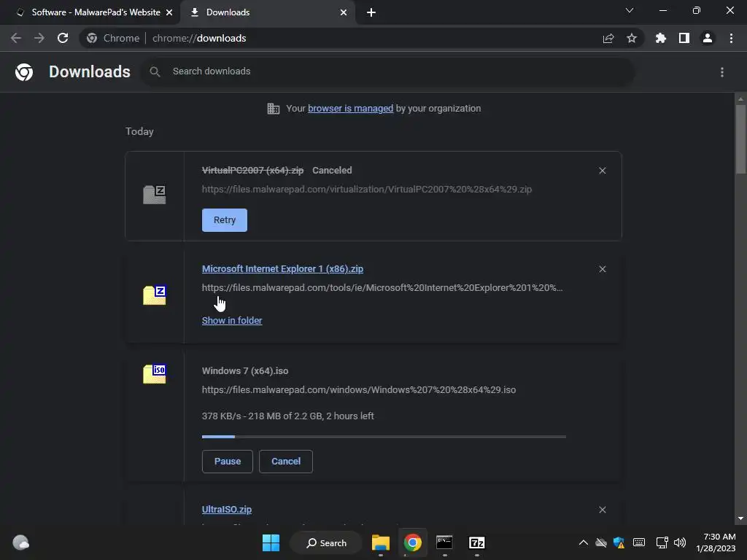Close the MalwarePad's Website tab
This screenshot has height=560, width=747.
point(169,12)
